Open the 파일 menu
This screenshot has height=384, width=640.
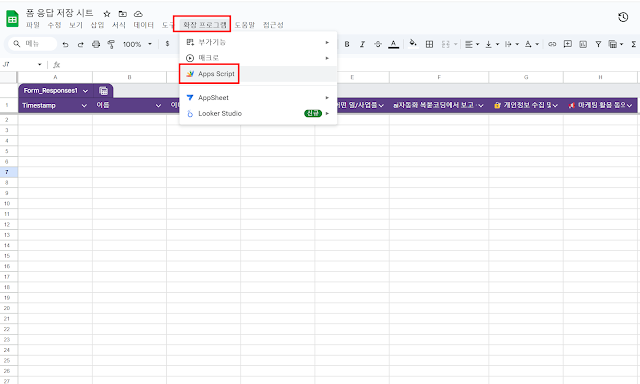click(x=33, y=25)
